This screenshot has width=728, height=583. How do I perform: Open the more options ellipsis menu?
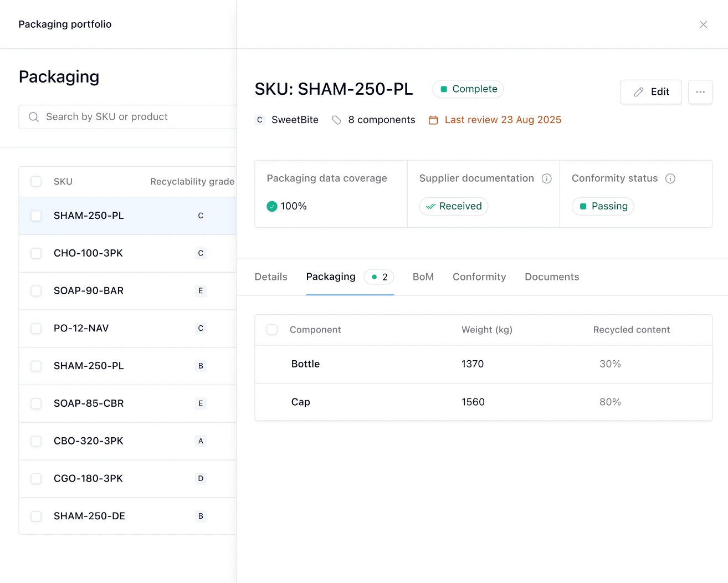coord(700,91)
